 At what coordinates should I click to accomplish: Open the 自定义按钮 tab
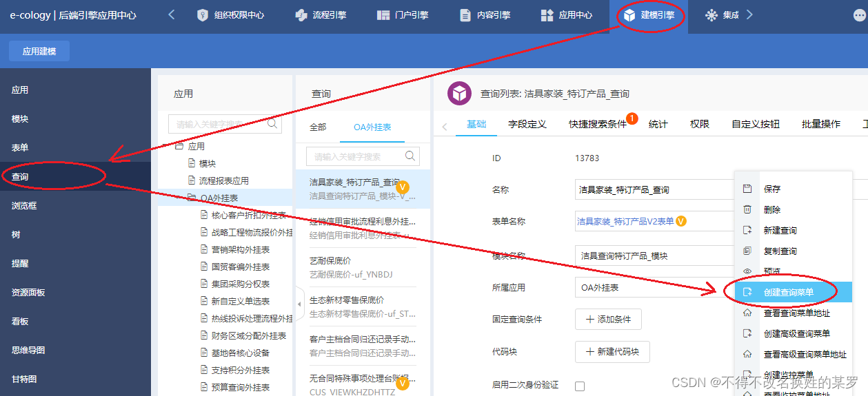coord(756,124)
